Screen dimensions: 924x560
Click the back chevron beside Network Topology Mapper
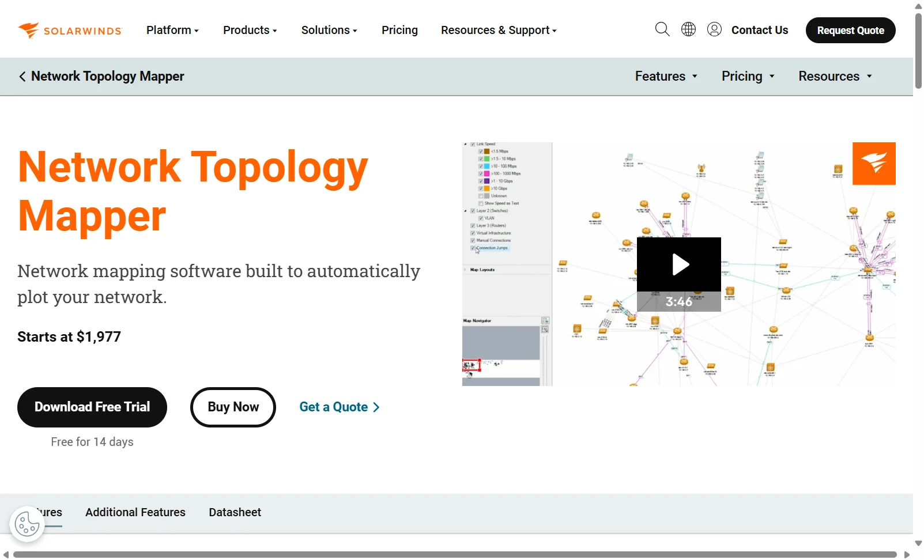pos(22,77)
